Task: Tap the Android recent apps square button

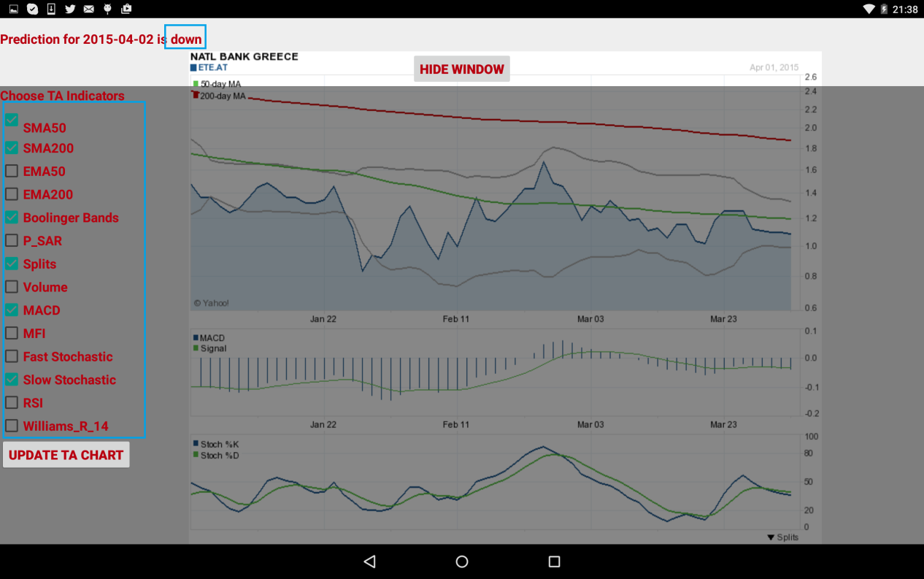Action: click(554, 561)
